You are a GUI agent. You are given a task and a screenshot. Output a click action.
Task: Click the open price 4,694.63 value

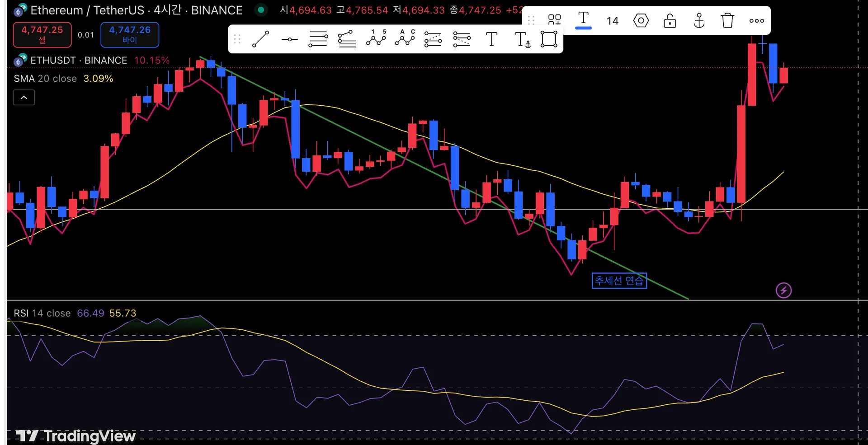point(310,10)
